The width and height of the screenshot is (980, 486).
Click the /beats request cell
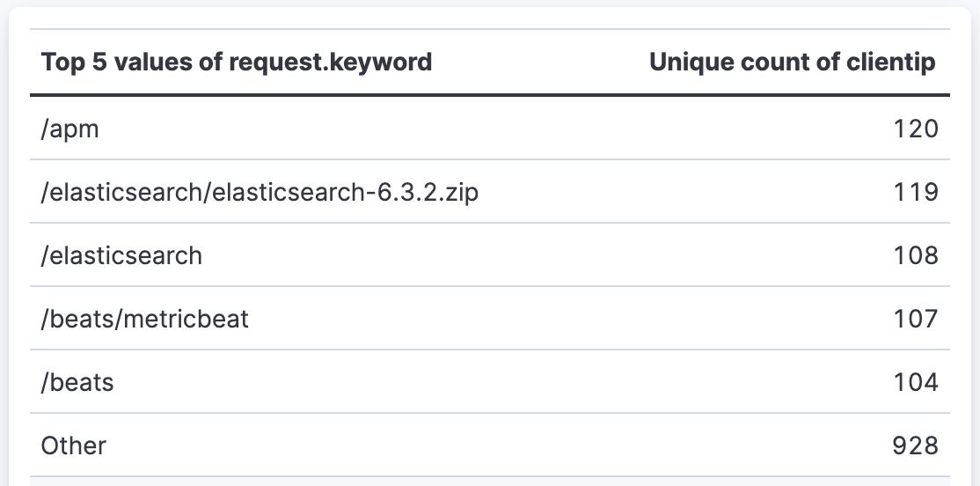(x=77, y=382)
